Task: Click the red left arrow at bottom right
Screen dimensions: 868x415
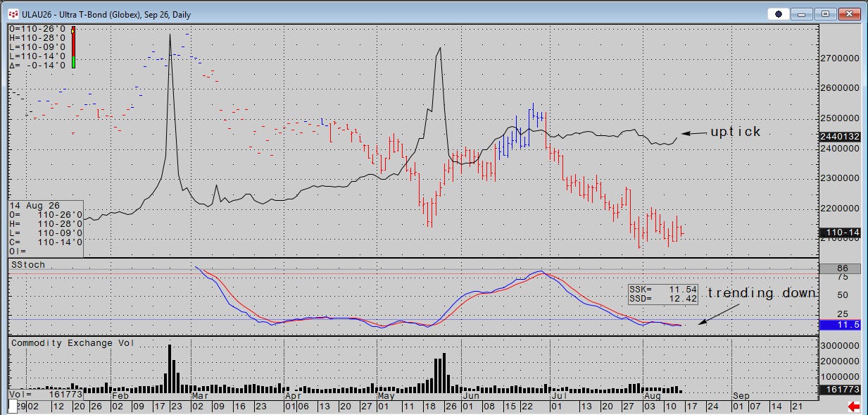Action: pos(853,407)
